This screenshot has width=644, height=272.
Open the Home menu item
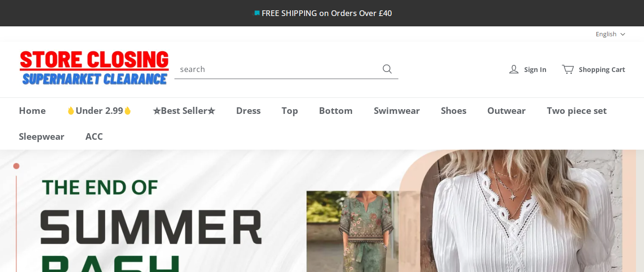point(32,111)
